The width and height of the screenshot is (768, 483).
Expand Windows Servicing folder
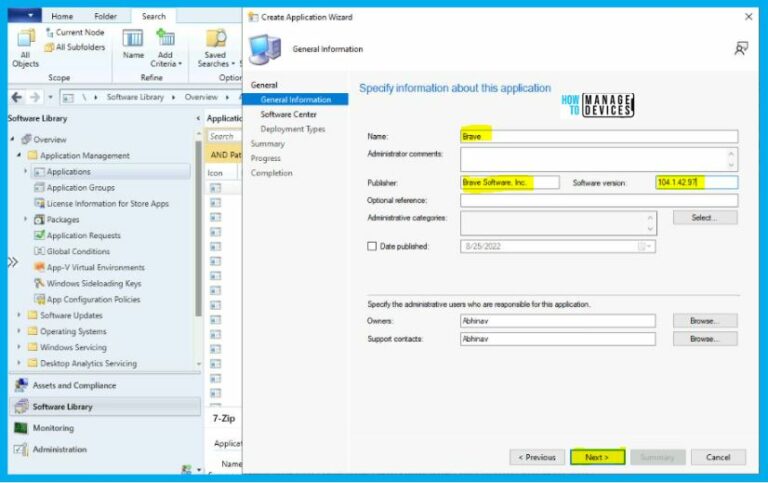(19, 347)
